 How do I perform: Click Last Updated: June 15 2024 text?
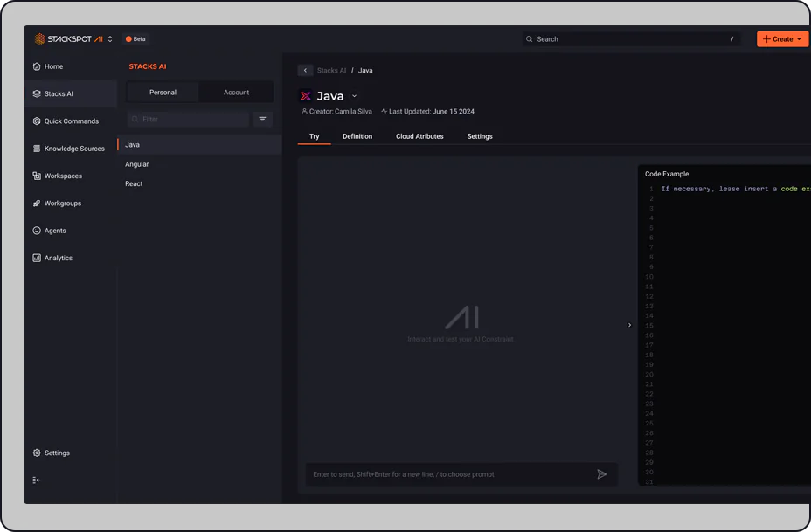point(432,111)
